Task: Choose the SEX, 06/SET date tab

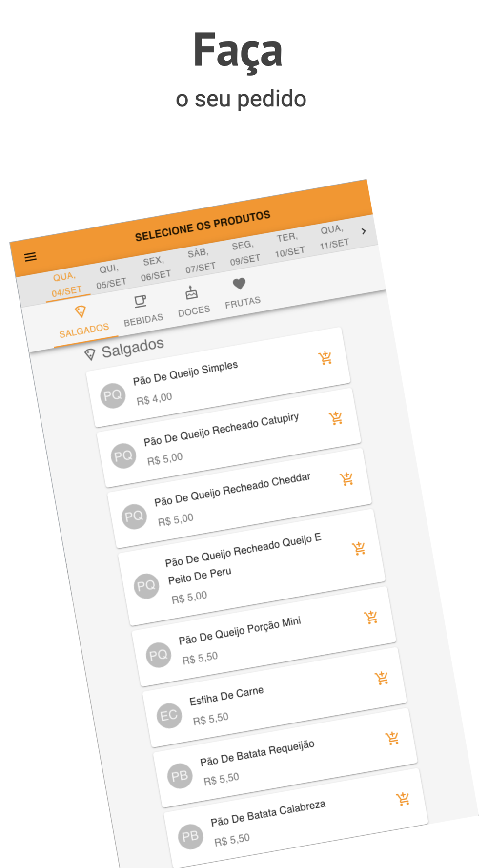Action: point(155,269)
